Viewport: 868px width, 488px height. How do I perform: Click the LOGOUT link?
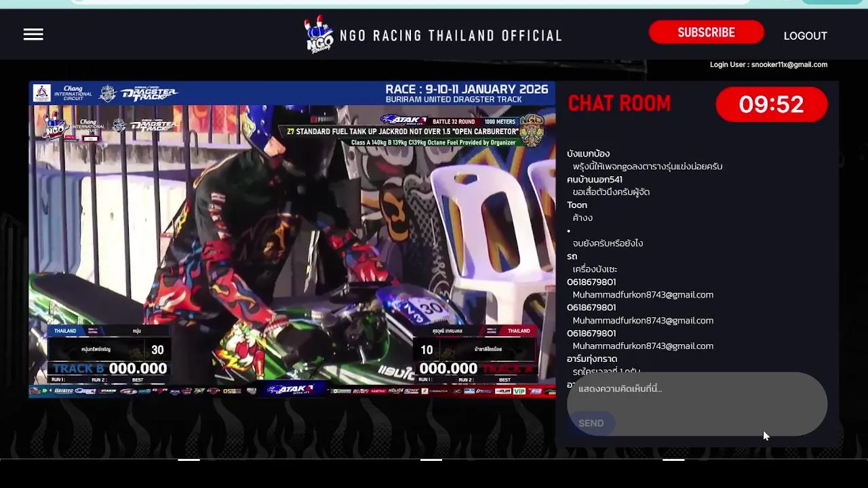coord(805,36)
